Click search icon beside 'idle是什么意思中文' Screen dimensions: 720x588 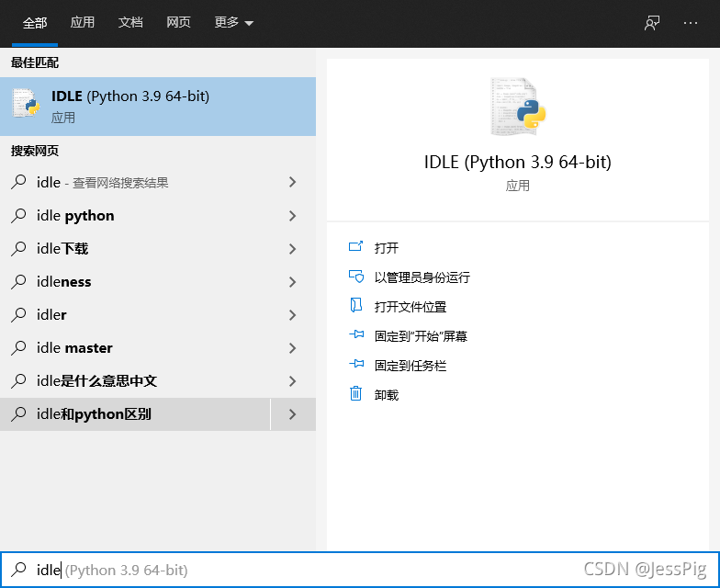pos(18,380)
